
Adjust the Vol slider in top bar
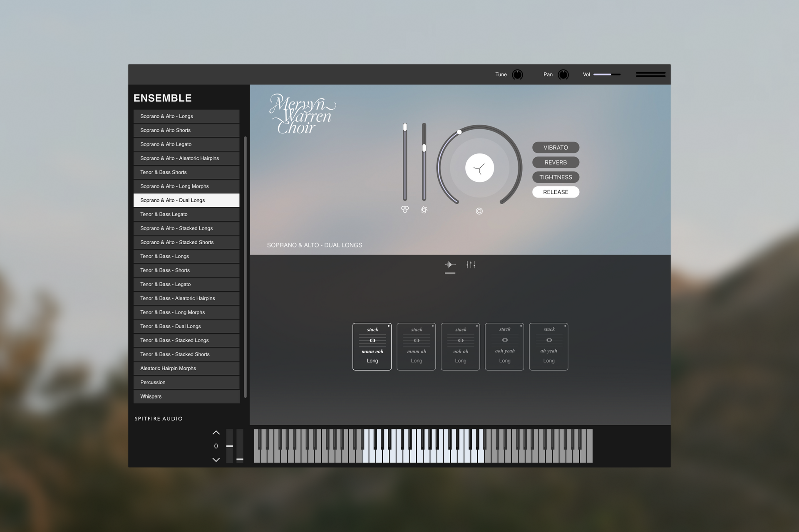point(607,74)
